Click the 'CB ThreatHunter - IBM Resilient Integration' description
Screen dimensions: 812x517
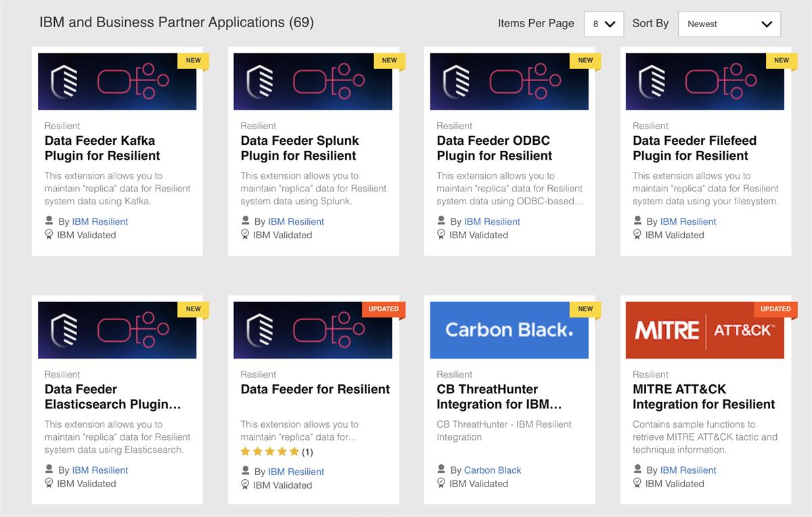click(x=504, y=430)
